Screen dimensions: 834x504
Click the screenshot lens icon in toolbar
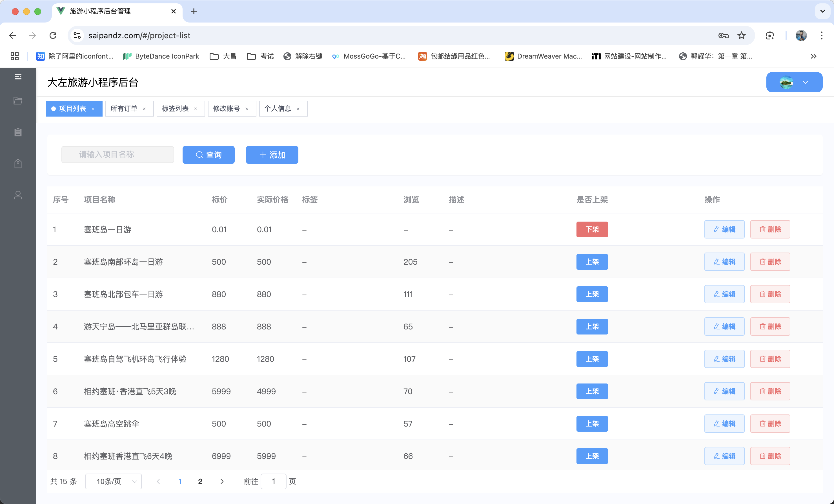[770, 35]
